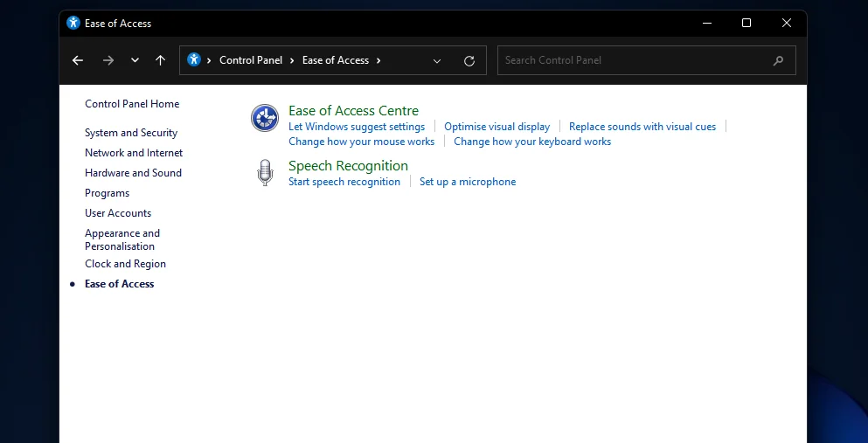The height and width of the screenshot is (443, 868).
Task: Click Replace sounds with visual cues
Action: click(x=642, y=127)
